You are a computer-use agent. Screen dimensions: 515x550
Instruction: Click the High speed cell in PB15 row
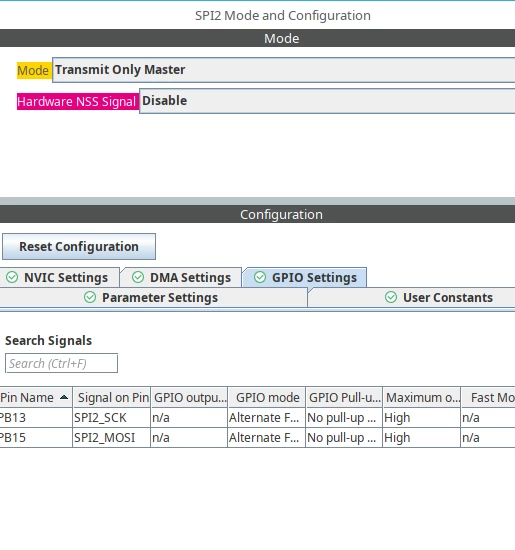point(422,438)
